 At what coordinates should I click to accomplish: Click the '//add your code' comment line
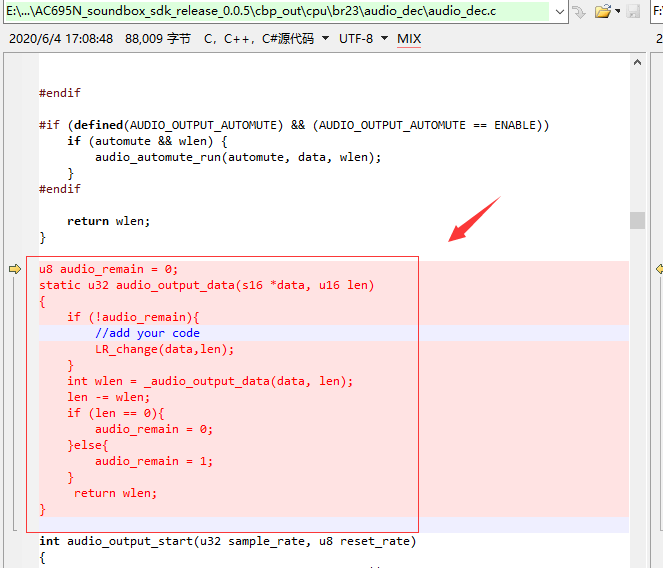(x=147, y=333)
